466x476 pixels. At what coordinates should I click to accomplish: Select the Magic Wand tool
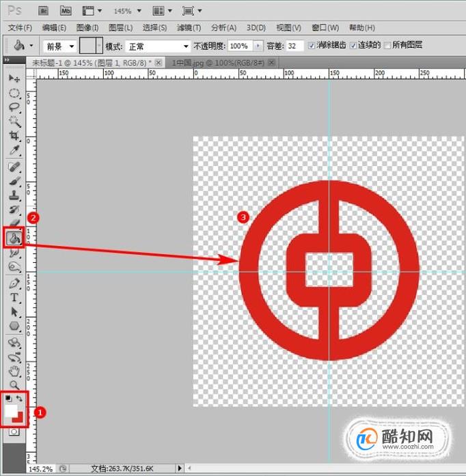(14, 122)
